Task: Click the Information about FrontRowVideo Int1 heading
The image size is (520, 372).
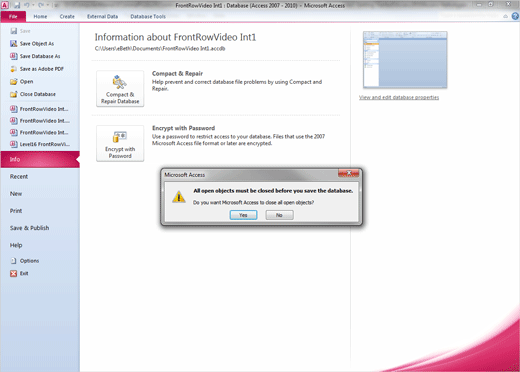Action: [175, 37]
